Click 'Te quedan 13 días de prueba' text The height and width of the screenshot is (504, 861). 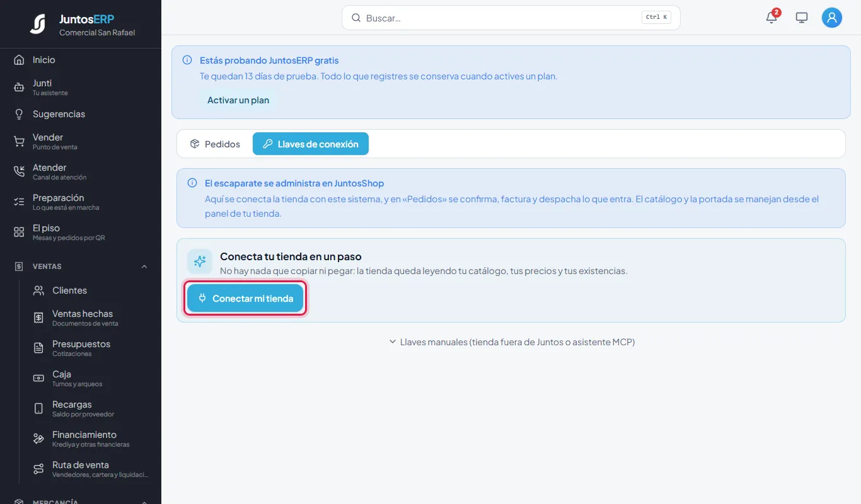click(259, 76)
